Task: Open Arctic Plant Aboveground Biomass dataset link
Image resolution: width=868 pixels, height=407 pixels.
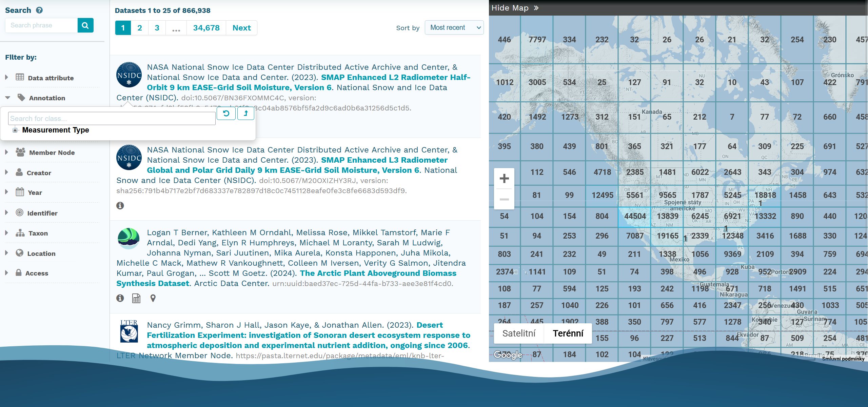Action: [286, 278]
